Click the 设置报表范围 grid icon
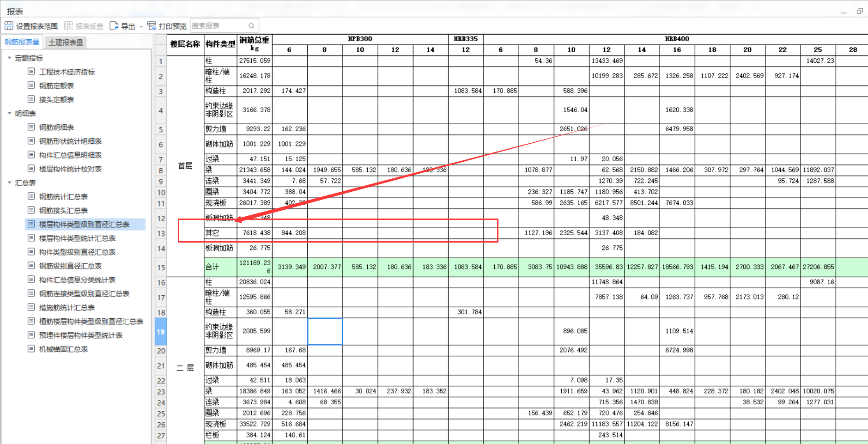868x444 pixels. 9,26
